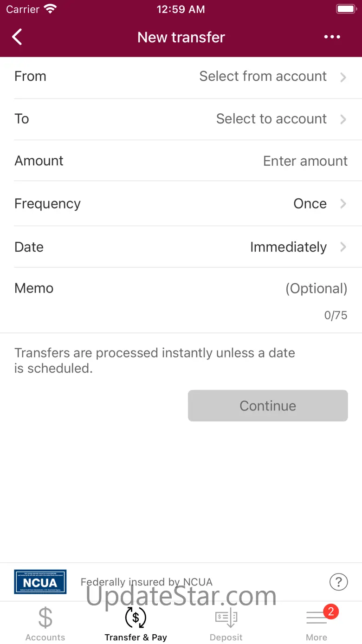Tap the Wi-Fi status icon
The height and width of the screenshot is (644, 362).
(50, 9)
